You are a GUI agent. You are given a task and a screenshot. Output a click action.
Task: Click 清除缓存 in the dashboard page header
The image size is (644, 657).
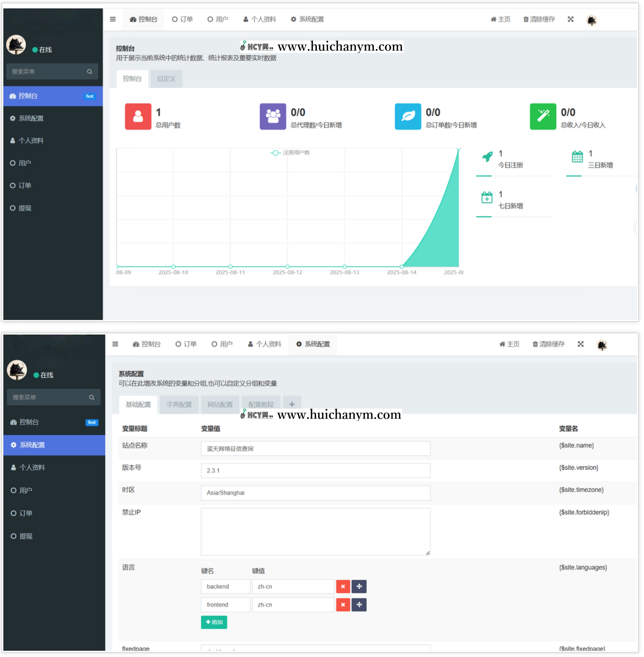coord(539,19)
